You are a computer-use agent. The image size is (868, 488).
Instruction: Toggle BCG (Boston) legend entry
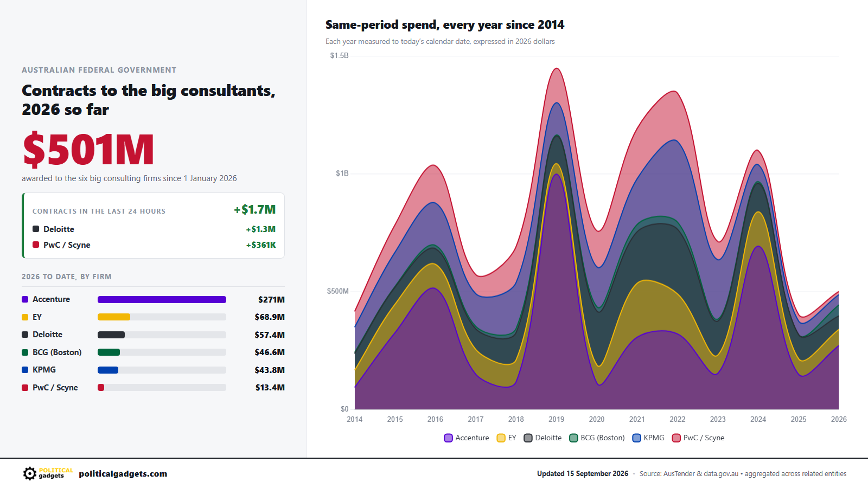[597, 438]
